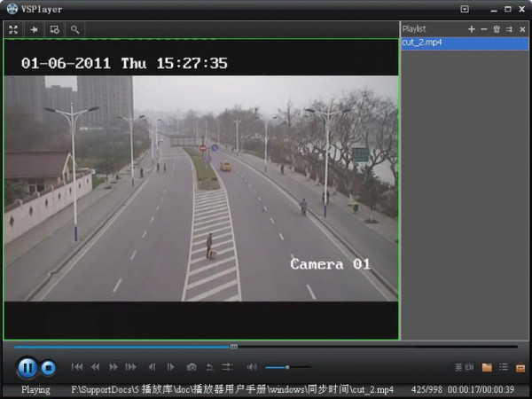Toggle the playlist panel display icon
The width and height of the screenshot is (532, 399).
[504, 367]
